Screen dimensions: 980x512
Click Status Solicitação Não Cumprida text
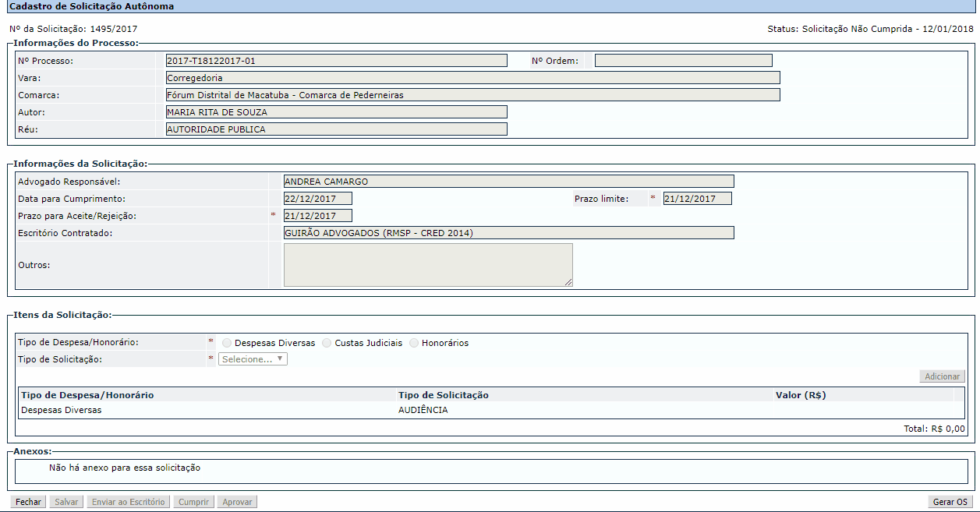pos(870,29)
